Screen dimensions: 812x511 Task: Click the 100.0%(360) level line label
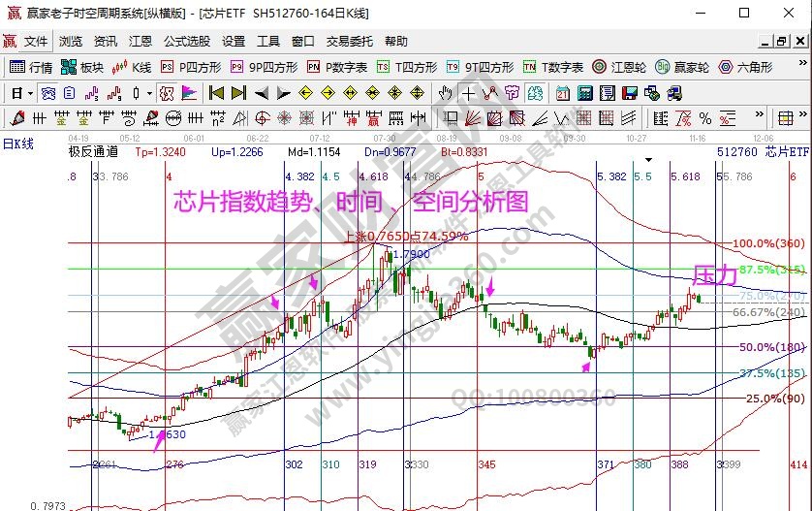point(770,243)
